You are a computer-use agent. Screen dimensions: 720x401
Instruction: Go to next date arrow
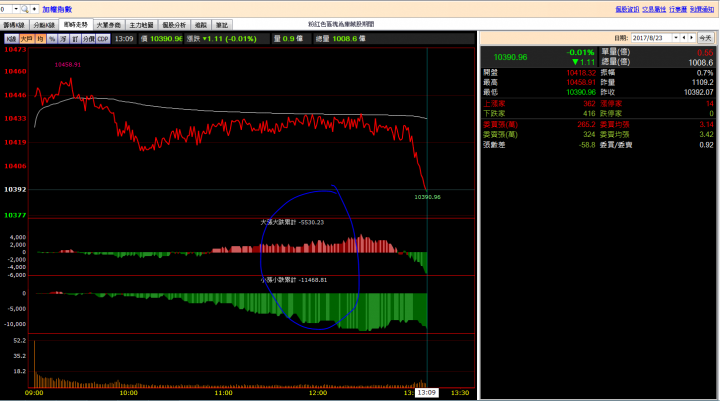(692, 38)
